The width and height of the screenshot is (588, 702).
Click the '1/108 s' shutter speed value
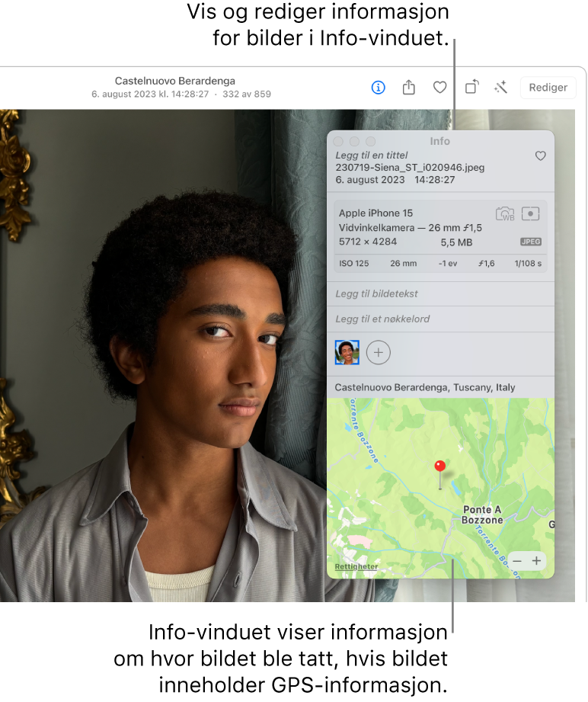(x=528, y=263)
